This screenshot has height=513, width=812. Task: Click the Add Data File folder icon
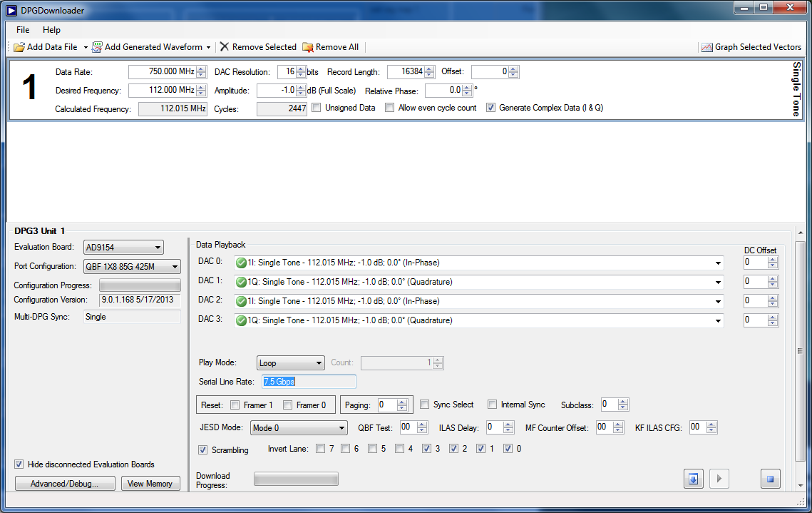(x=19, y=47)
